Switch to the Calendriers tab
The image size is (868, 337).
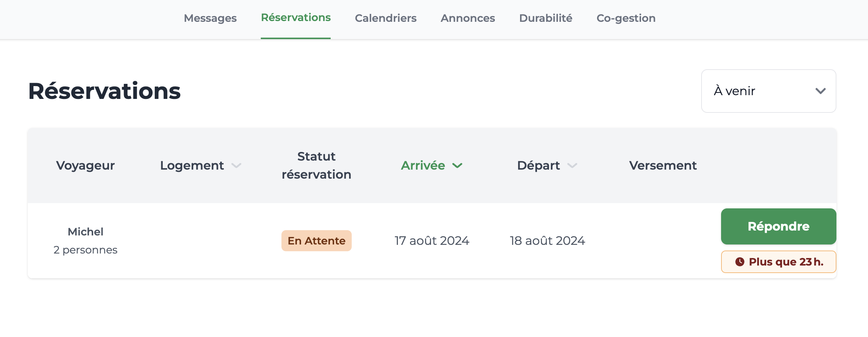(x=386, y=18)
